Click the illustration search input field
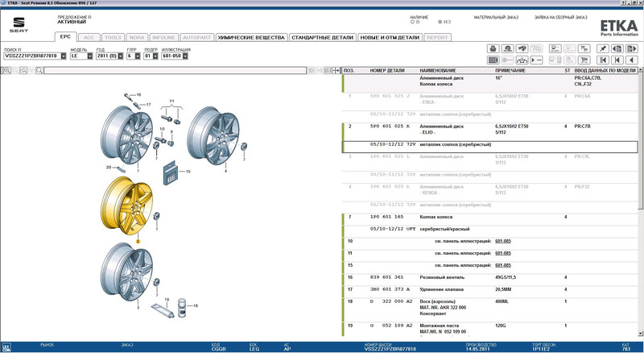644x353 pixels. 175,71
